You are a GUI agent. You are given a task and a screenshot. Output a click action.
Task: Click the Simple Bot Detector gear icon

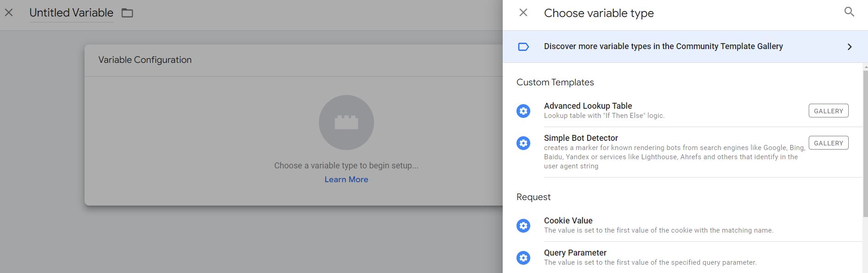coord(523,143)
